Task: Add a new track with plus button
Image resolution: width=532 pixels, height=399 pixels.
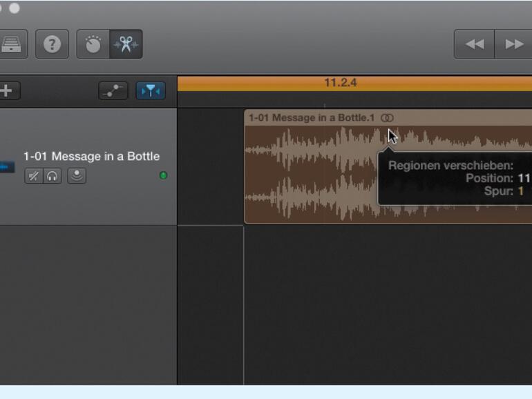Action: [8, 91]
